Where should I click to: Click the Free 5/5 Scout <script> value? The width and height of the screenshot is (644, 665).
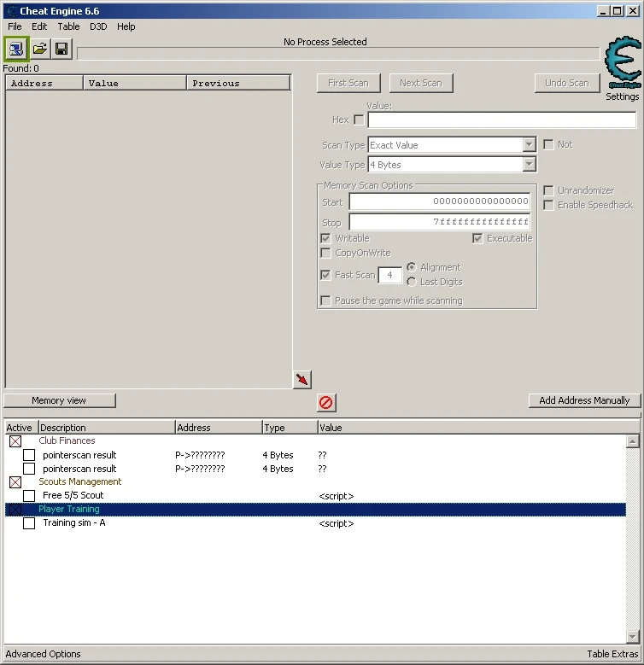coord(336,496)
